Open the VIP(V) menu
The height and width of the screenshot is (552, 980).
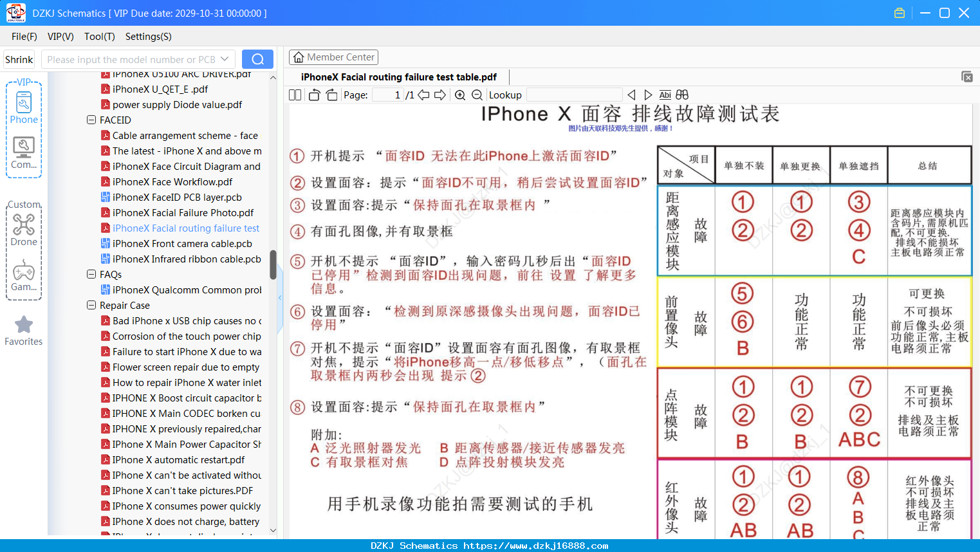tap(60, 37)
